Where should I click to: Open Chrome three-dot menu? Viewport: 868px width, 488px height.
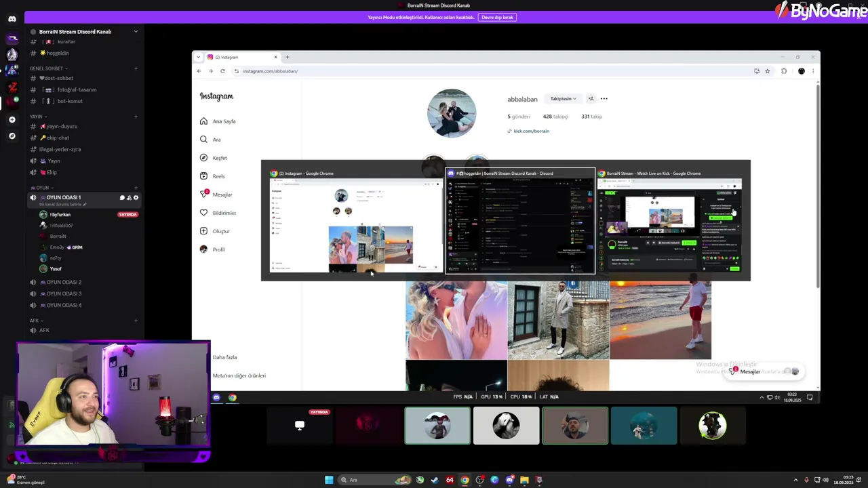[813, 71]
